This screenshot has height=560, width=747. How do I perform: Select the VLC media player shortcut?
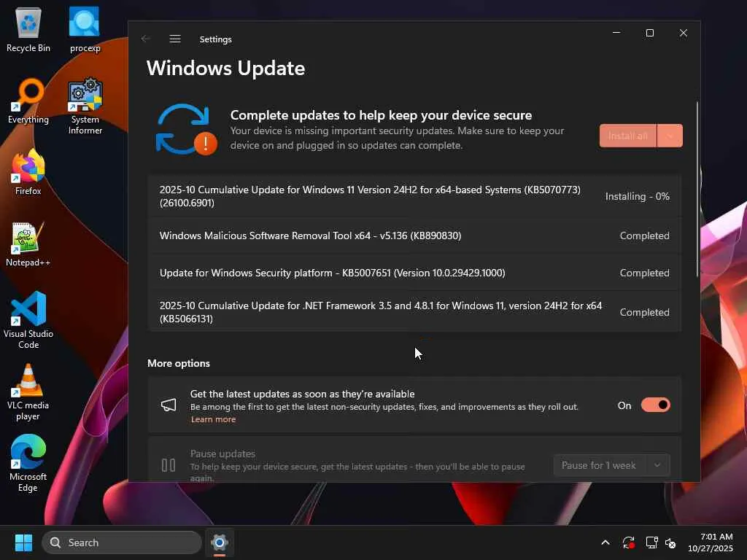click(28, 392)
